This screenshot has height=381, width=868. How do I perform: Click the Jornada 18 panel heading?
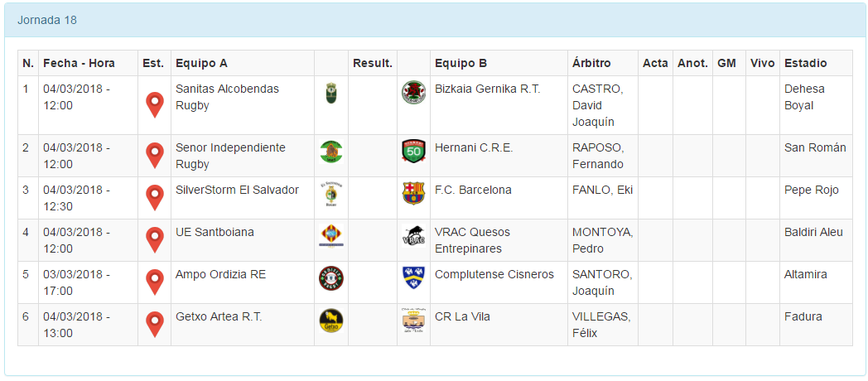coord(47,20)
